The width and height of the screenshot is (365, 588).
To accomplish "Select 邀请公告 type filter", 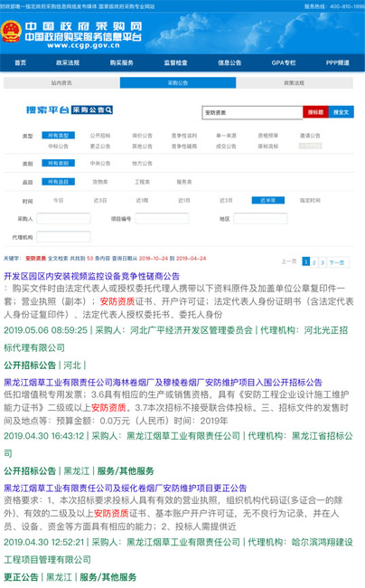I will click(x=310, y=136).
